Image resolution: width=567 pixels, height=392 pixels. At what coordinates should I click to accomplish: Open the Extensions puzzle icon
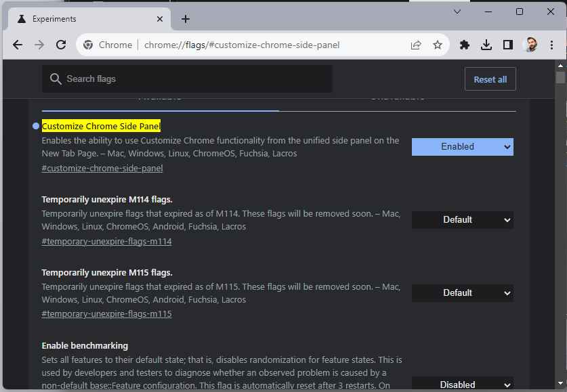[x=465, y=45]
